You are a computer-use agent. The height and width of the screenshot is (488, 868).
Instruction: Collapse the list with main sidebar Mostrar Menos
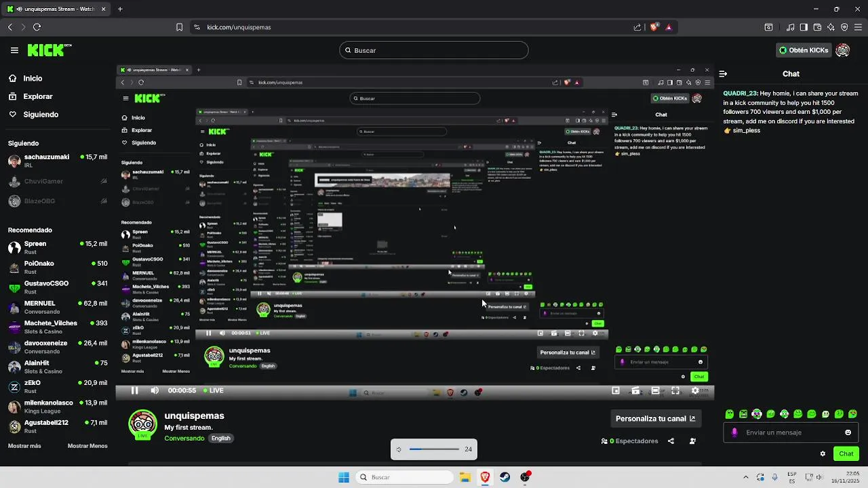click(87, 446)
